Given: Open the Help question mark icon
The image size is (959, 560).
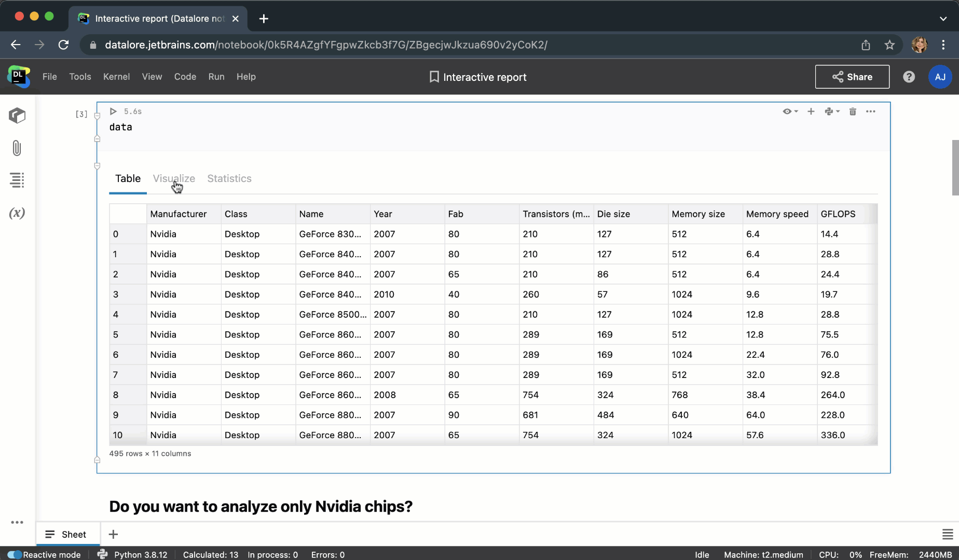Looking at the screenshot, I should click(x=909, y=77).
